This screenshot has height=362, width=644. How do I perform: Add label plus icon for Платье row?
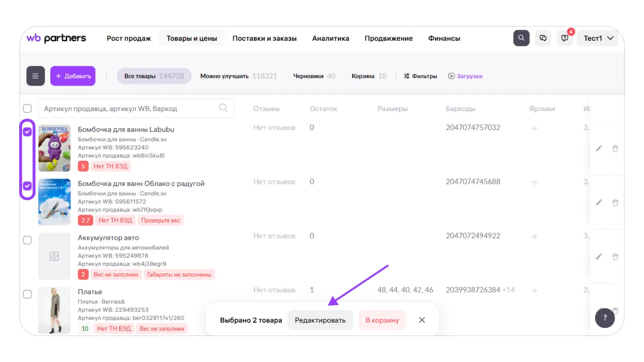(x=535, y=290)
